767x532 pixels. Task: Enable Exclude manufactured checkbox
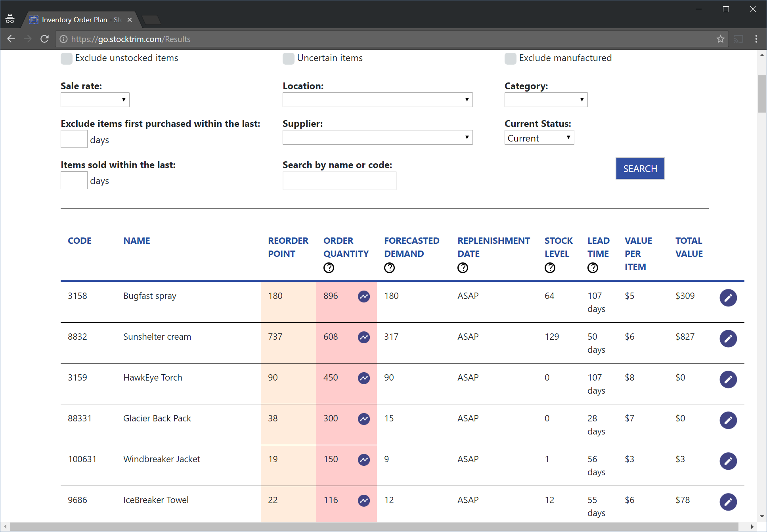(510, 59)
